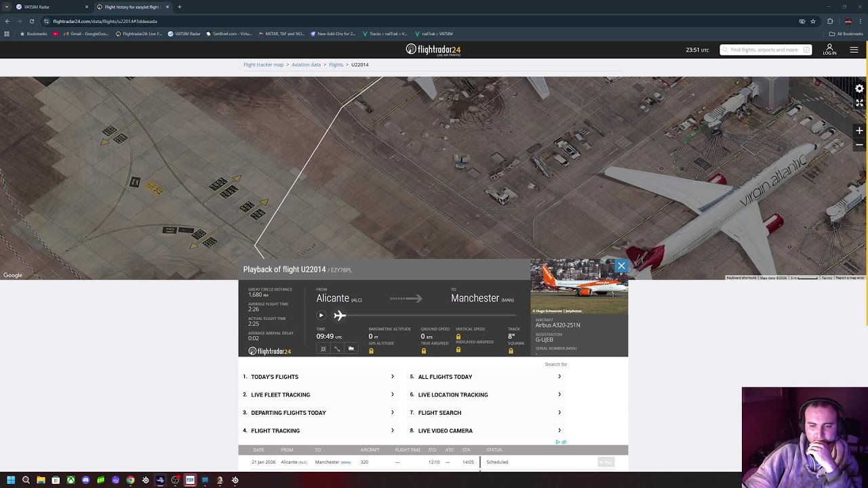Open the Chrome apps grid icon
This screenshot has width=868, height=488.
[7, 34]
